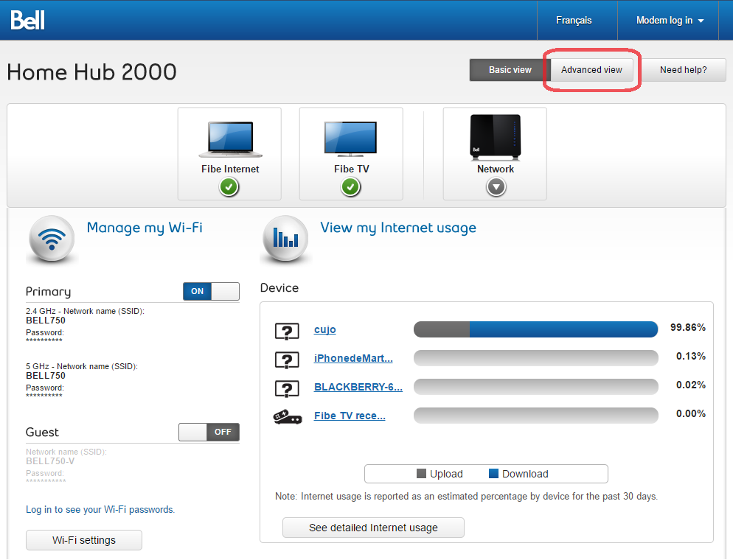
Task: Expand the Network down-arrow circle
Action: coord(496,187)
